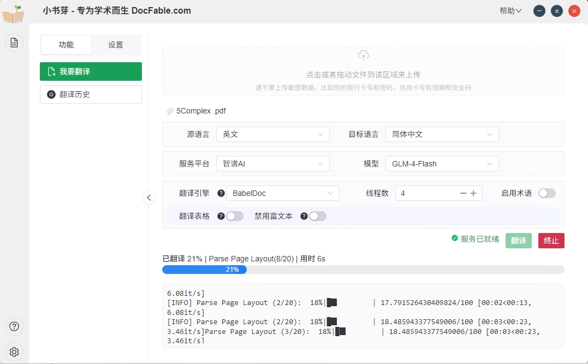This screenshot has width=588, height=364.
Task: Open 翻译历史 translation history
Action: 91,94
